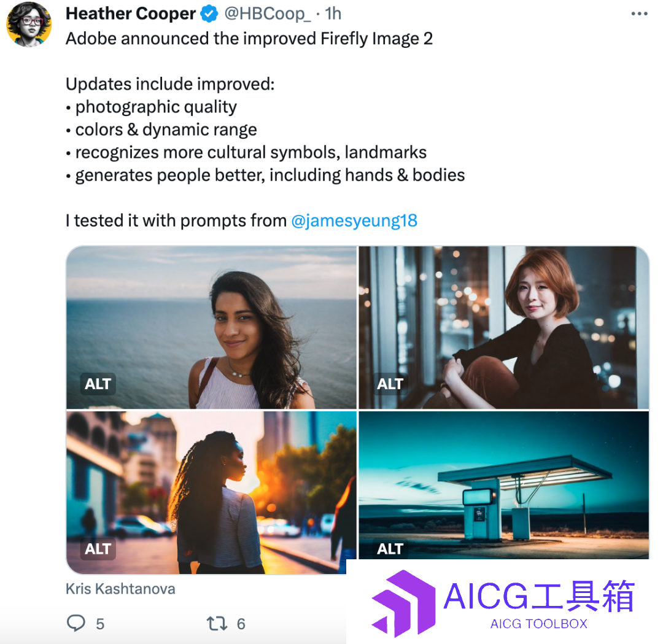
Task: View the woman by the ocean image
Action: (x=211, y=327)
